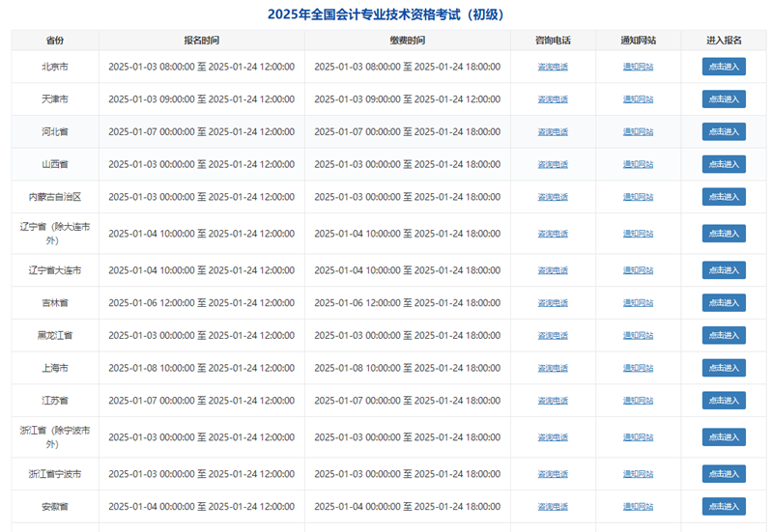Open 咨询电话 link in 辽宁省大连市 row
773x532 pixels.
(553, 270)
